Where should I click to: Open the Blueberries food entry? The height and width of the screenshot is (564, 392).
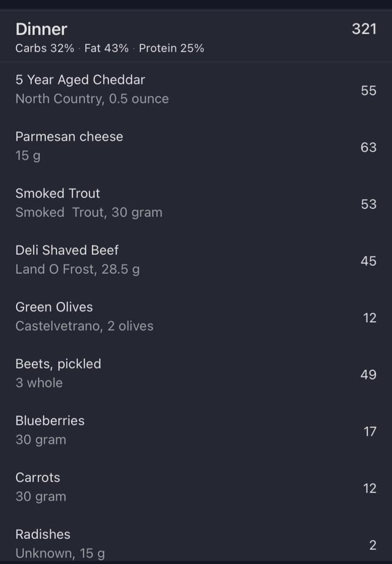[x=196, y=431]
